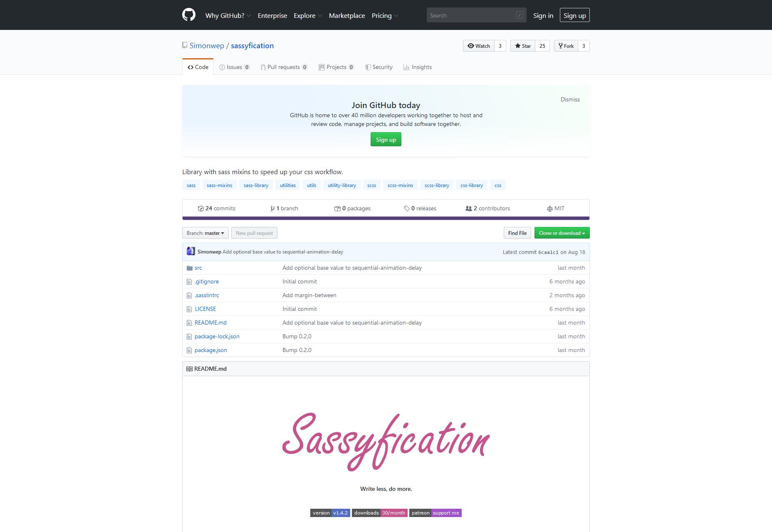Click the Sassyfication logo image
The height and width of the screenshot is (532, 772).
click(386, 441)
